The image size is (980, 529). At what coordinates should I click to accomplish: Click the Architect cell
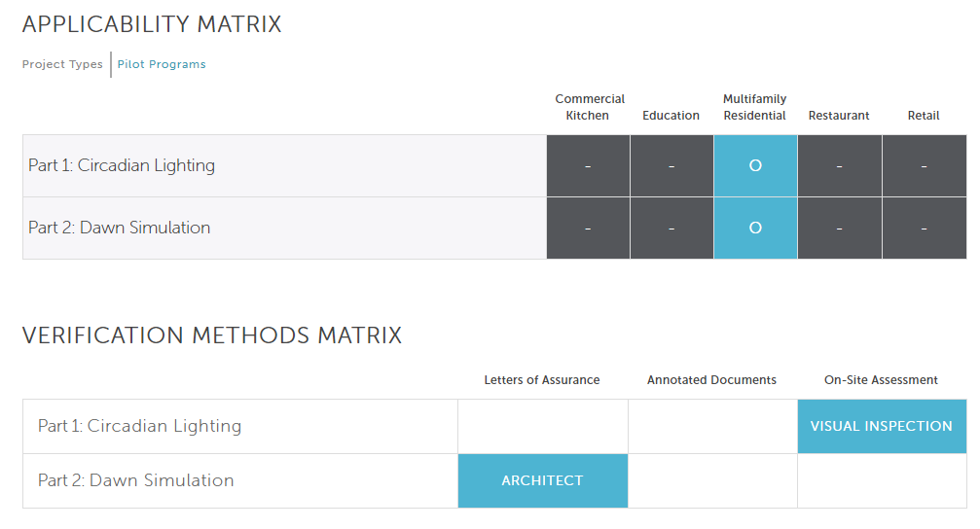point(542,480)
